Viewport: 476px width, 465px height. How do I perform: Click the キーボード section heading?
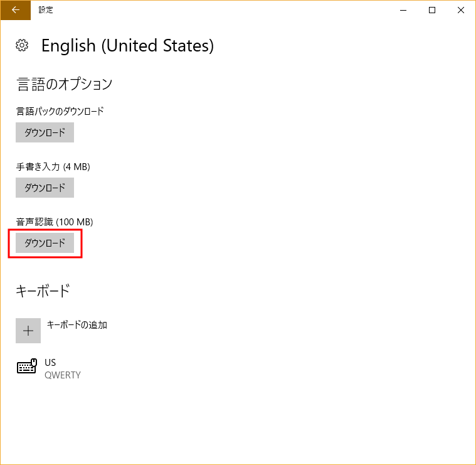43,291
